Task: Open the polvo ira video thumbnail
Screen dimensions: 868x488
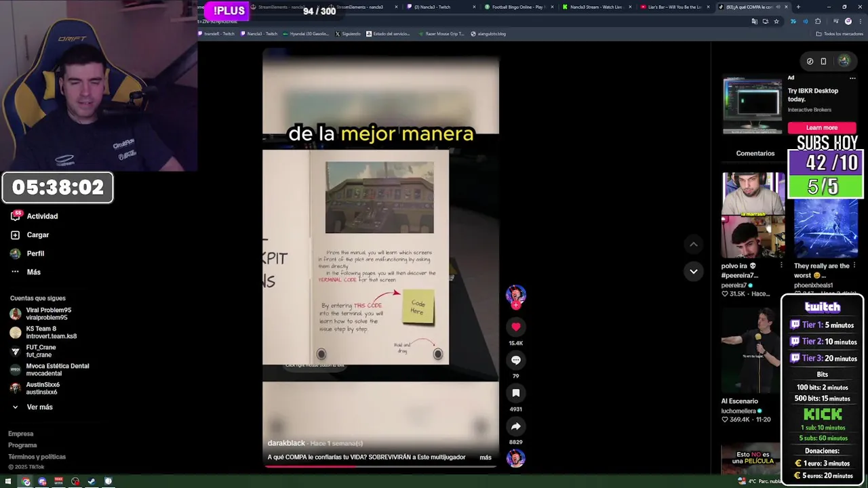Action: pos(753,216)
